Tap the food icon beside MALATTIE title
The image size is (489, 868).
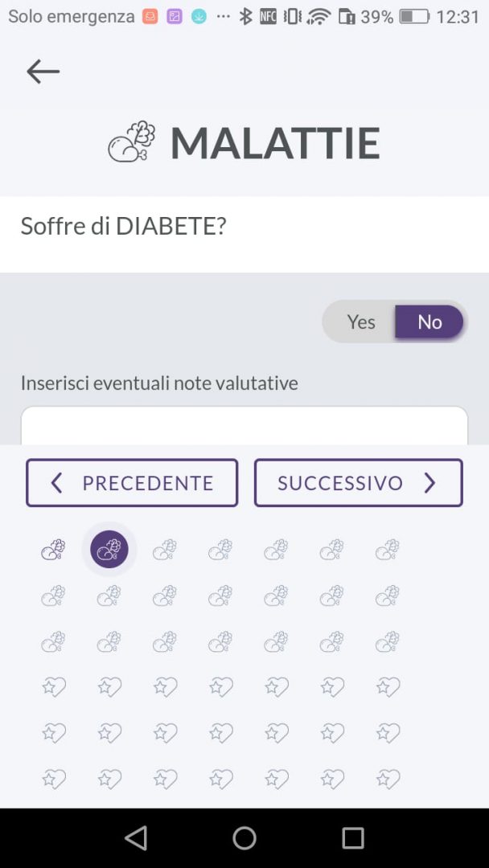click(132, 142)
